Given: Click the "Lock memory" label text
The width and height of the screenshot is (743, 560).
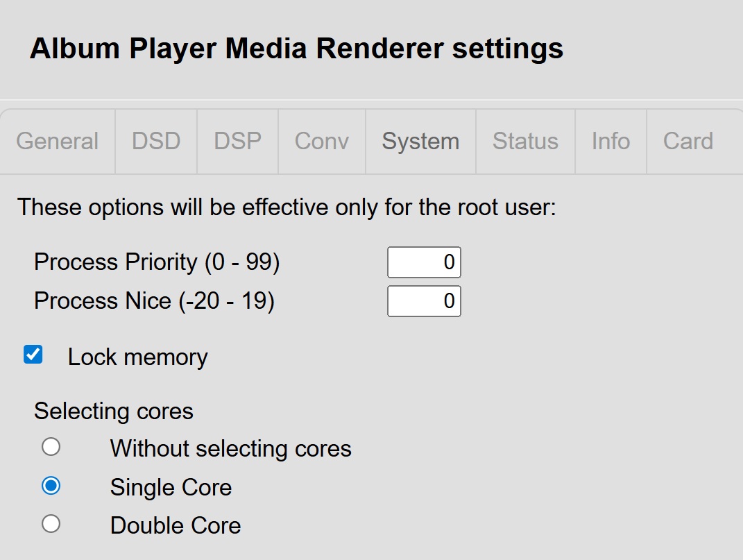Looking at the screenshot, I should 137,357.
